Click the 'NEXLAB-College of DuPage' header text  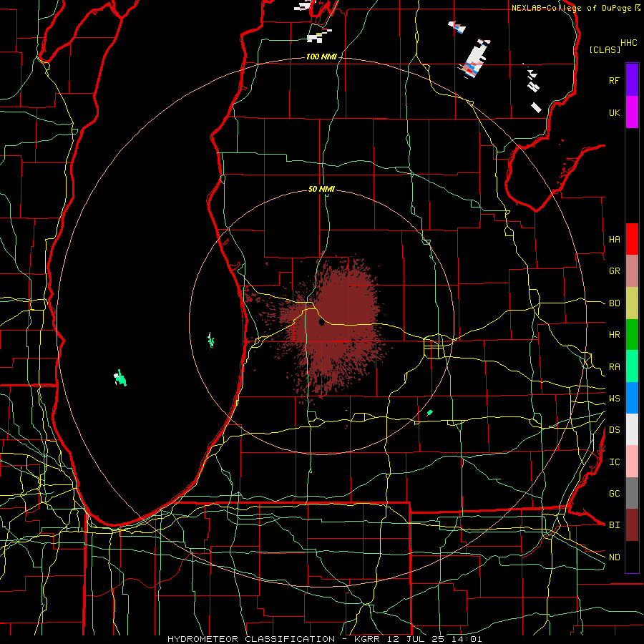572,8
